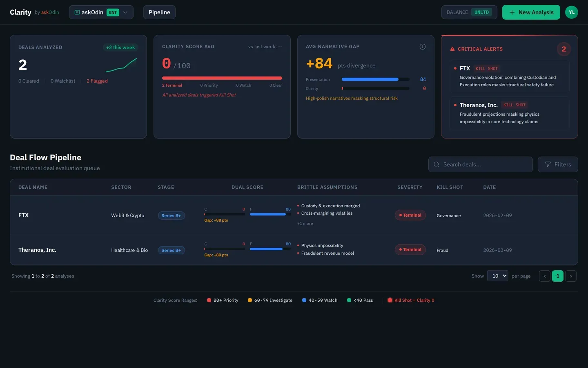
Task: Open the FTX deal name link
Action: tap(23, 215)
